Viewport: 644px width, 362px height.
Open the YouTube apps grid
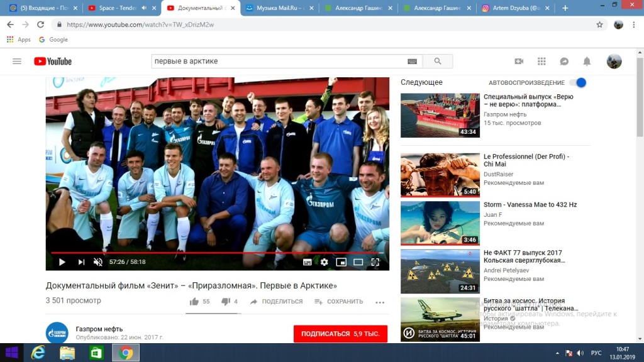point(541,61)
